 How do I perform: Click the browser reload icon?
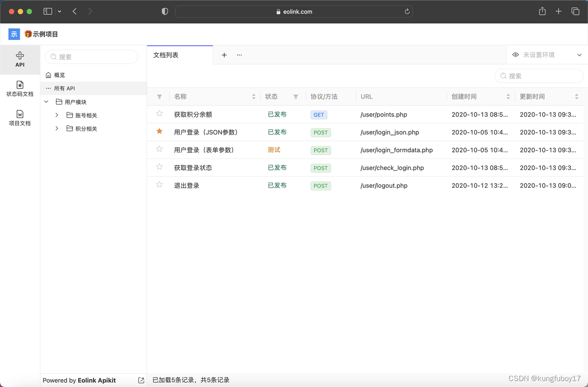coord(407,12)
